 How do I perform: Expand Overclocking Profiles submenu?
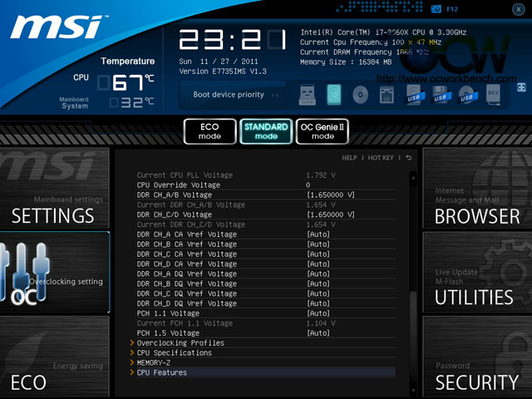tap(180, 343)
